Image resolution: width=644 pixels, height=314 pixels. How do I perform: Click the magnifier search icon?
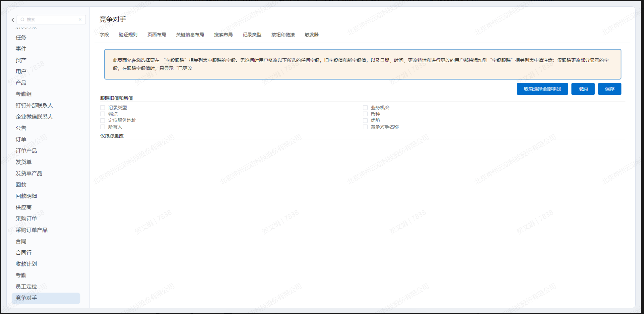[23, 20]
